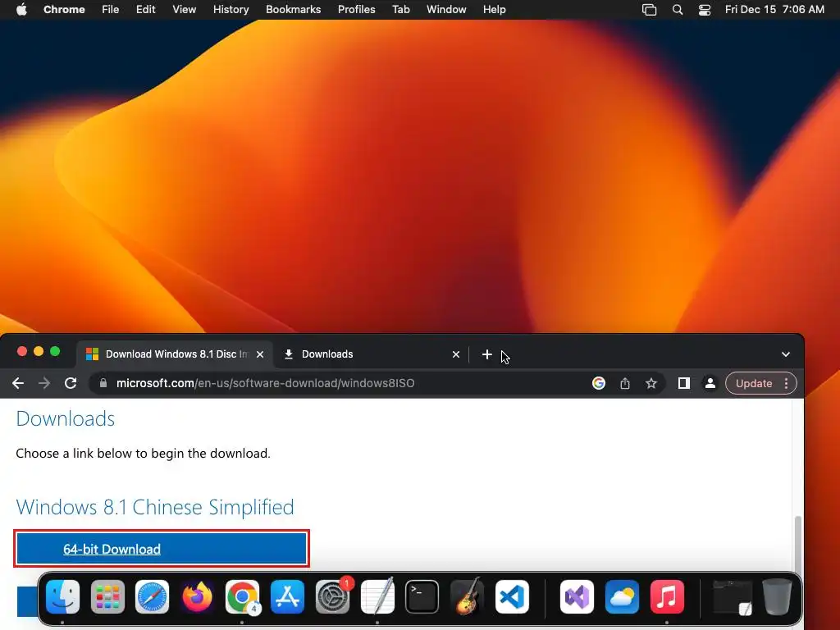The width and height of the screenshot is (840, 630).
Task: Open the History menu
Action: (231, 9)
